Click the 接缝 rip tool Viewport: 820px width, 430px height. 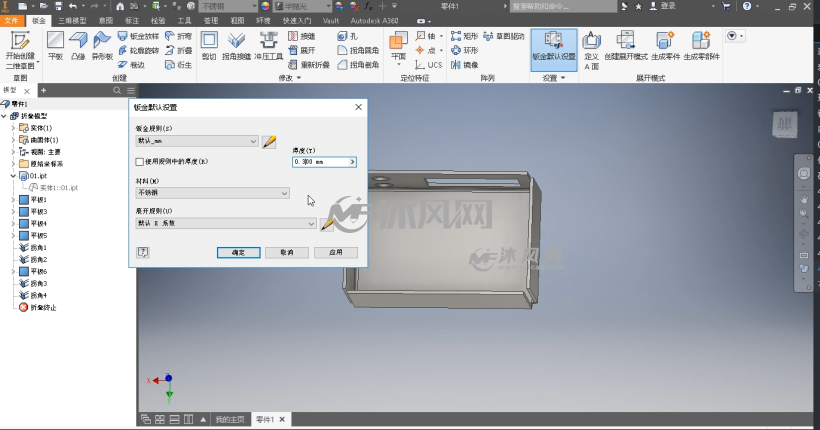[x=302, y=36]
